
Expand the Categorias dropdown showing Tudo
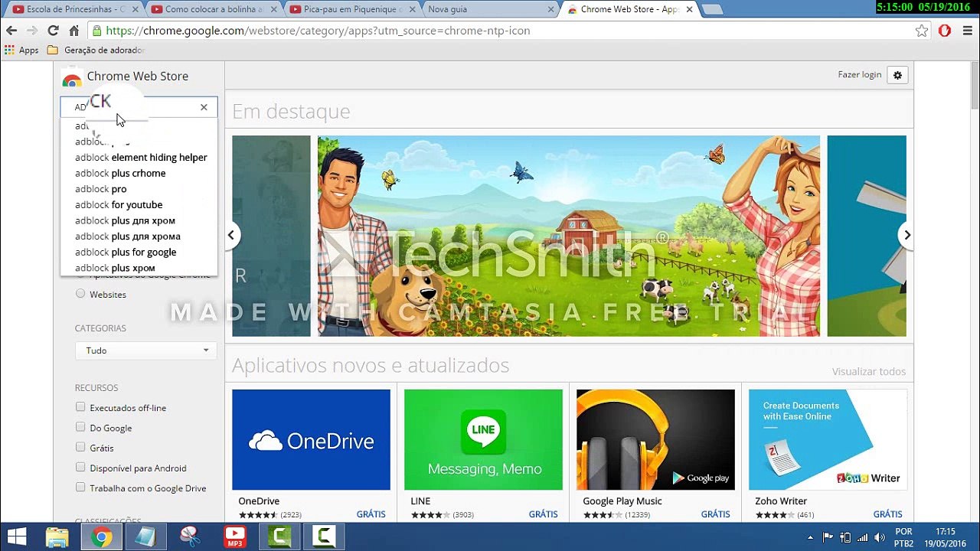(x=145, y=350)
